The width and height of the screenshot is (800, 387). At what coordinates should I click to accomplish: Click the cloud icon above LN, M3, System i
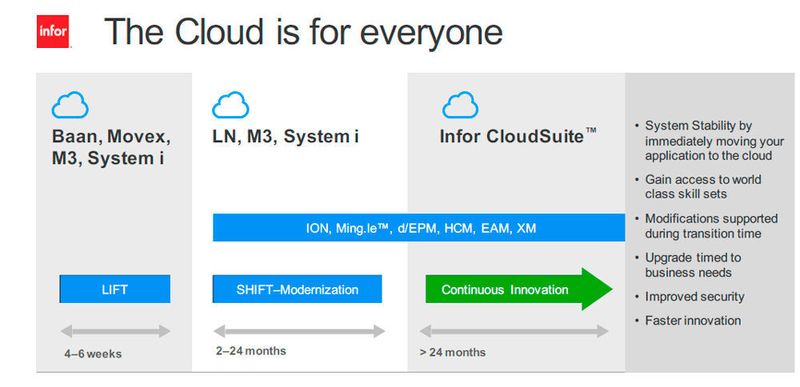[231, 105]
